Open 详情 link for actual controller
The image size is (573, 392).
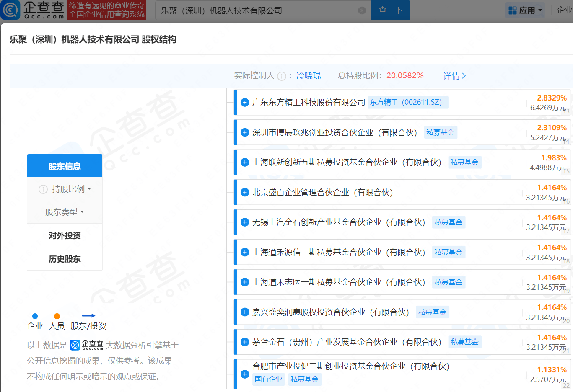tap(455, 76)
